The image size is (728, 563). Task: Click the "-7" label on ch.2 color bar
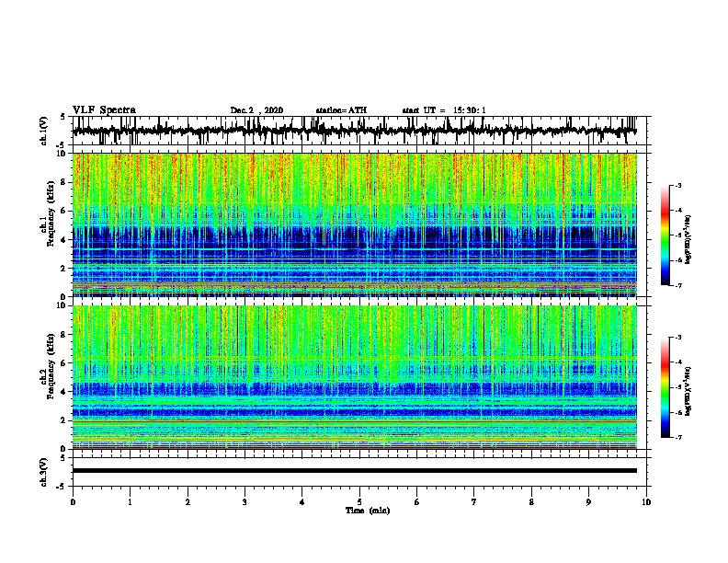click(x=678, y=438)
